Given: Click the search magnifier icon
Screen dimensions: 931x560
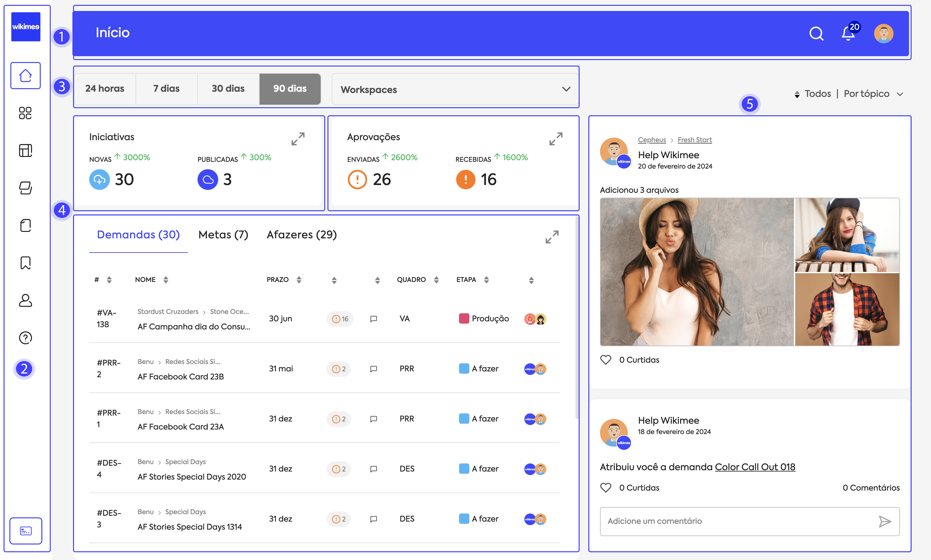Looking at the screenshot, I should pos(816,34).
